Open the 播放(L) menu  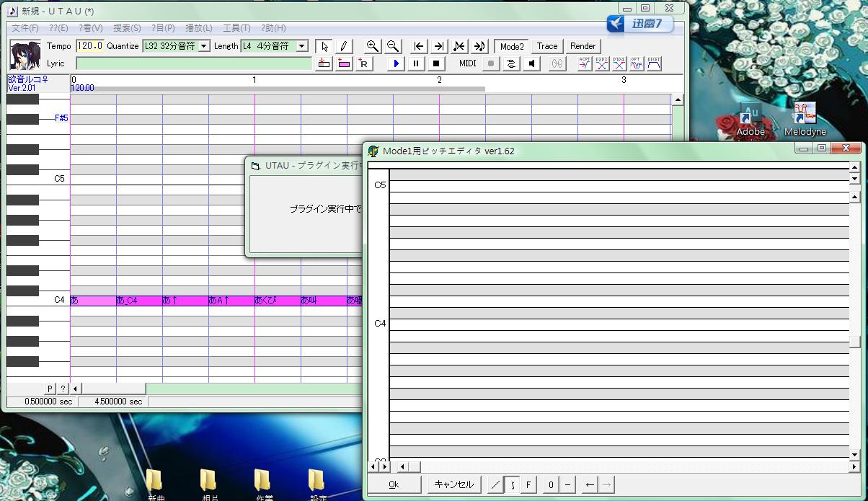(199, 28)
